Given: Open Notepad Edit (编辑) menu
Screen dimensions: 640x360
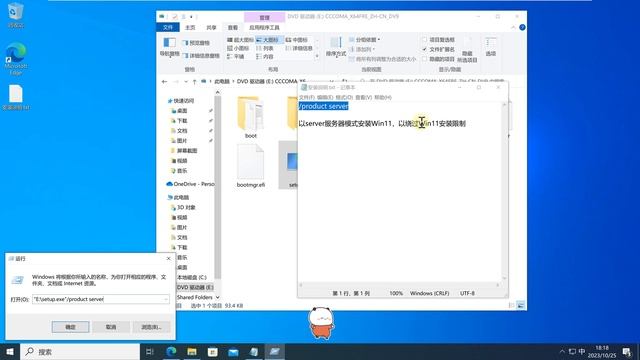Looking at the screenshot, I should 325,98.
